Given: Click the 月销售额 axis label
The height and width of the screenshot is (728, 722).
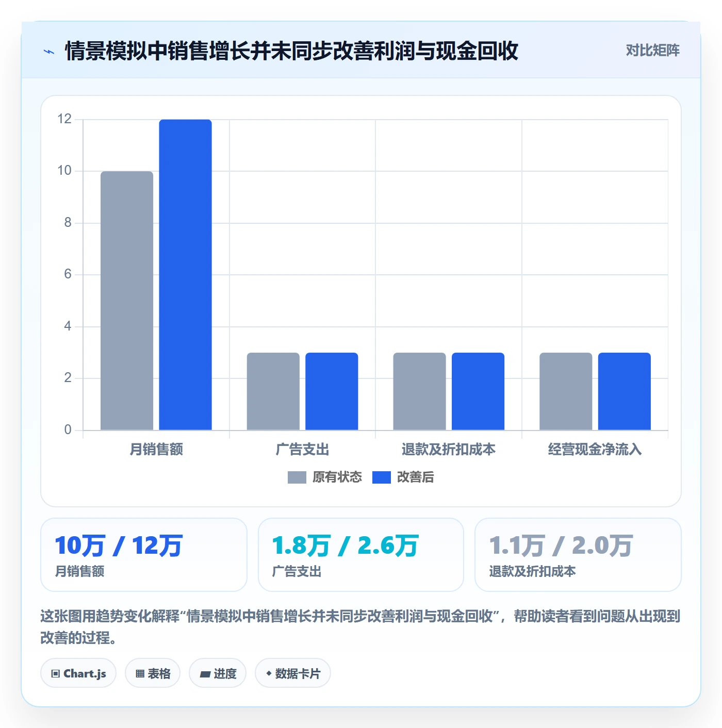Looking at the screenshot, I should tap(156, 450).
